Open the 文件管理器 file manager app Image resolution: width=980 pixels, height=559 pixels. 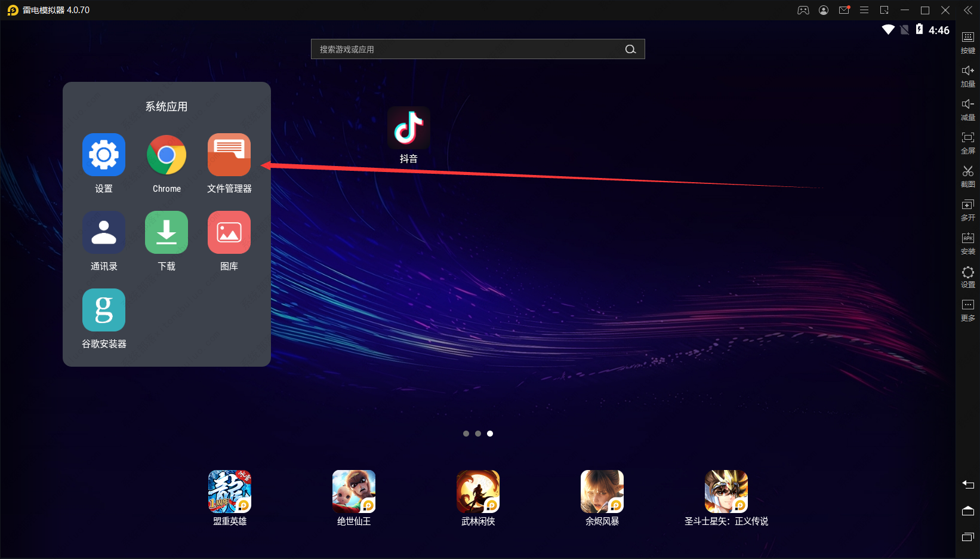pyautogui.click(x=229, y=155)
